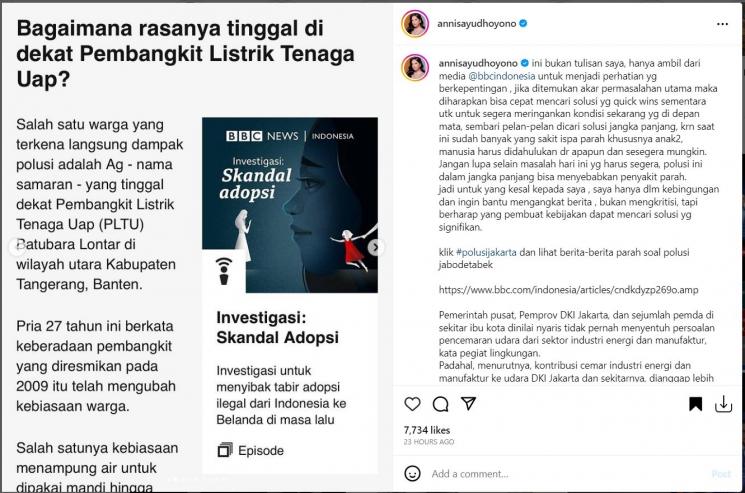This screenshot has width=745, height=493.
Task: Open annisayudhoyono profile picture in header
Action: click(x=415, y=23)
